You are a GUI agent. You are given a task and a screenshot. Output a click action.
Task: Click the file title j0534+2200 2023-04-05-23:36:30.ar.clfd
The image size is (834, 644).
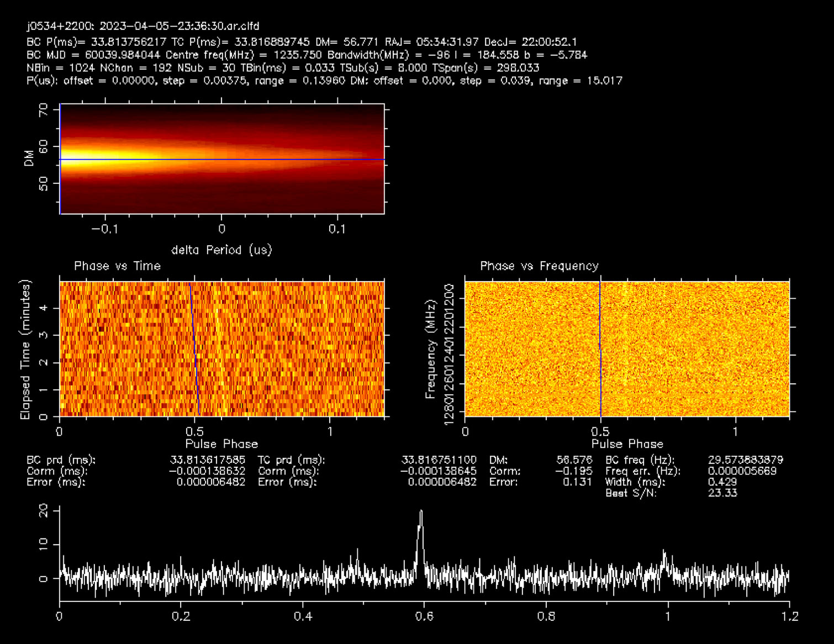(143, 26)
